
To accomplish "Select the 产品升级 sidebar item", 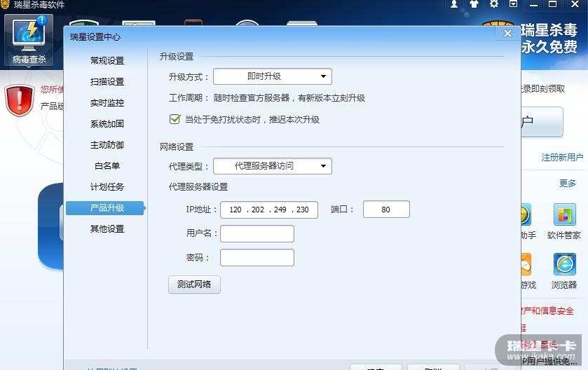I will point(105,208).
